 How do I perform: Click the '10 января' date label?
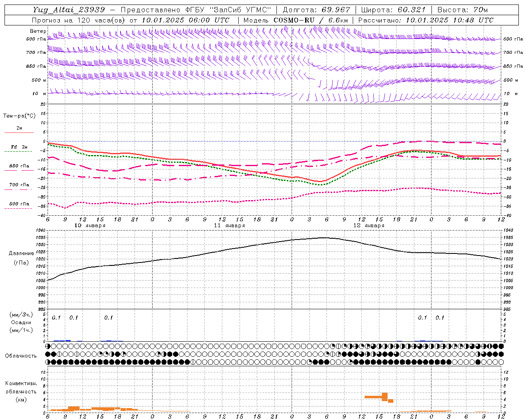[90, 226]
